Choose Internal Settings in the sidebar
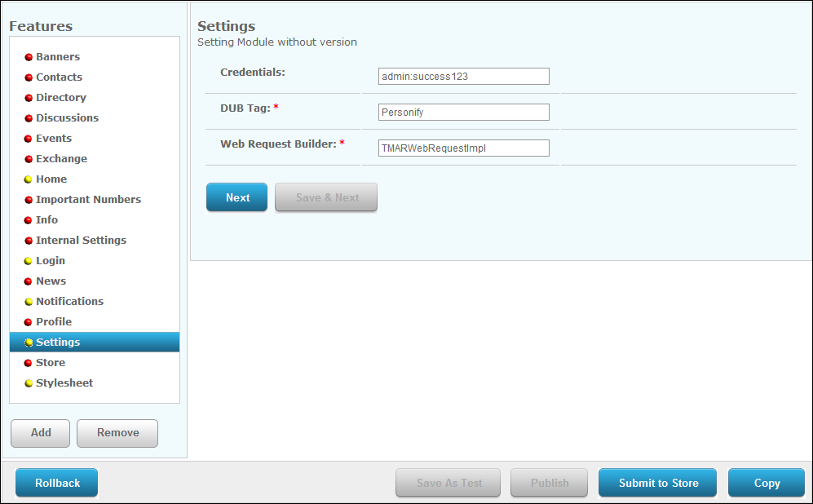The height and width of the screenshot is (504, 813). click(81, 240)
